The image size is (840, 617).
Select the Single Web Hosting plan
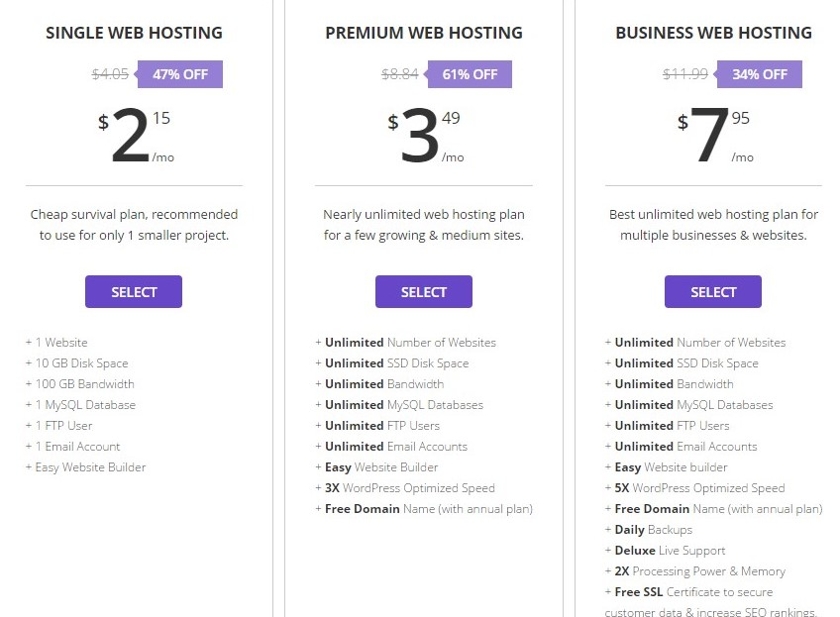coord(134,292)
